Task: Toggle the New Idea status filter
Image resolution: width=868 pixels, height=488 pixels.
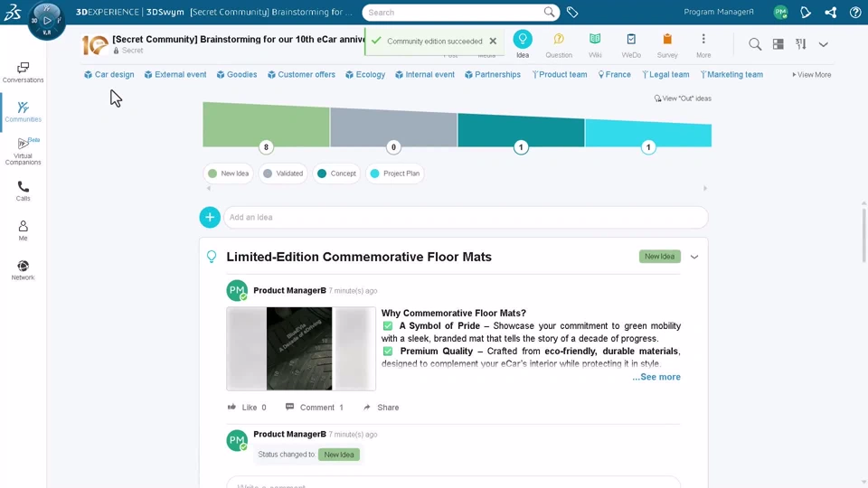Action: tap(228, 174)
